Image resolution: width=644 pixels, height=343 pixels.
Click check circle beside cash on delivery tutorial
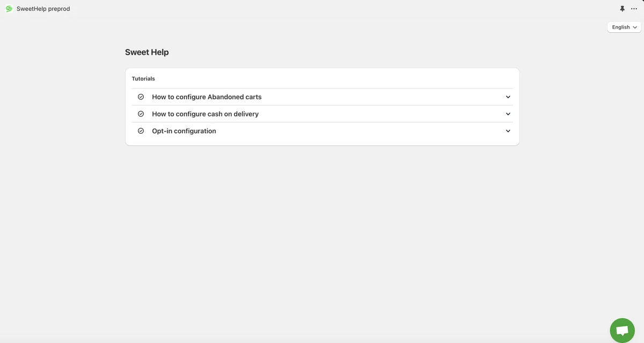point(141,114)
